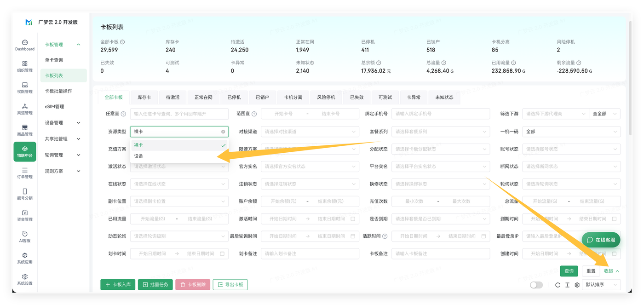Click help icon beside 活跃时间
The width and height of the screenshot is (644, 305).
(385, 236)
